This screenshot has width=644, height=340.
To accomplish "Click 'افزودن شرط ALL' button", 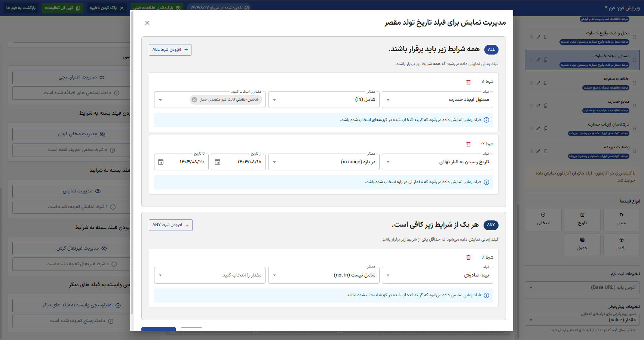I will coord(170,50).
